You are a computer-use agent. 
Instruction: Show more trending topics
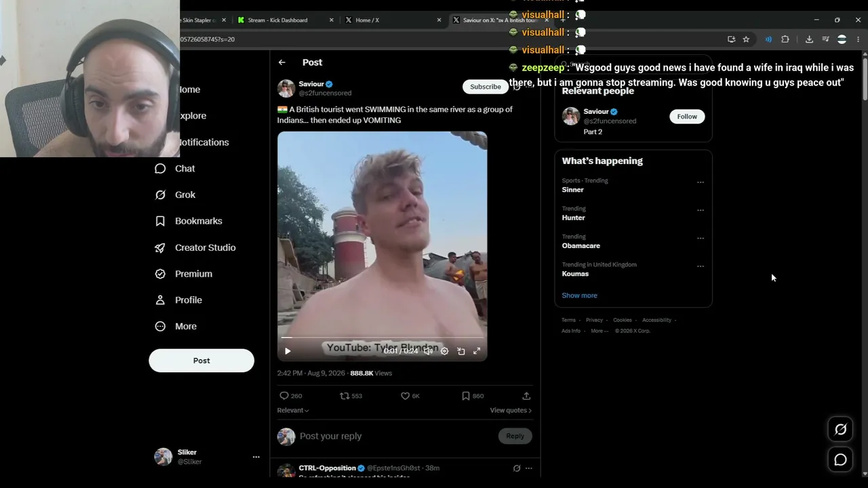579,296
